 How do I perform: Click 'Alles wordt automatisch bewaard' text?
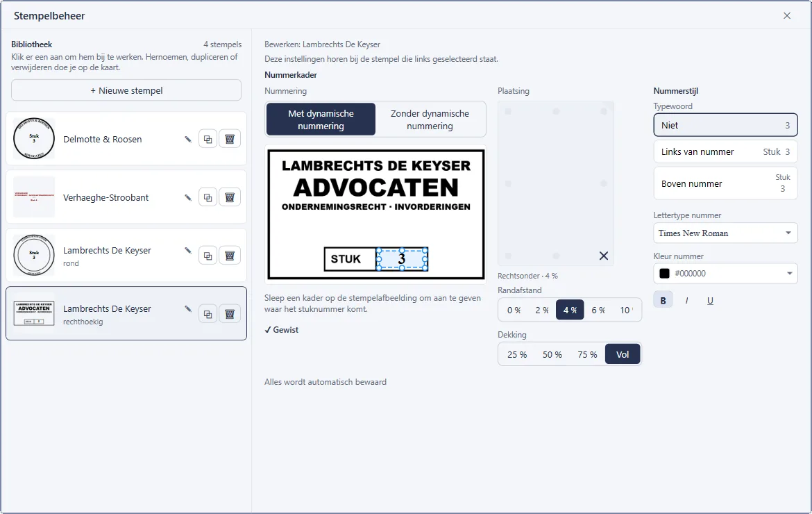tap(325, 382)
